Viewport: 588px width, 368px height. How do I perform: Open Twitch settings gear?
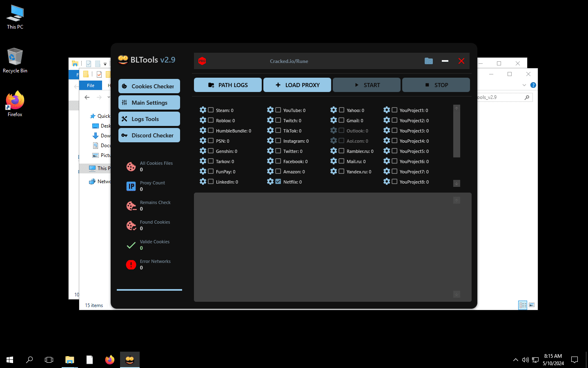click(270, 120)
